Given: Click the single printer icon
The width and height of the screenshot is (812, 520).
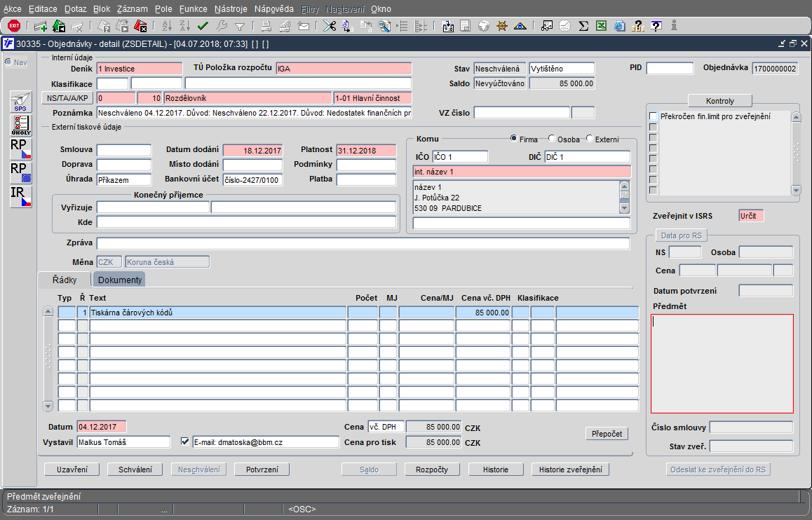Looking at the screenshot, I should (x=266, y=26).
